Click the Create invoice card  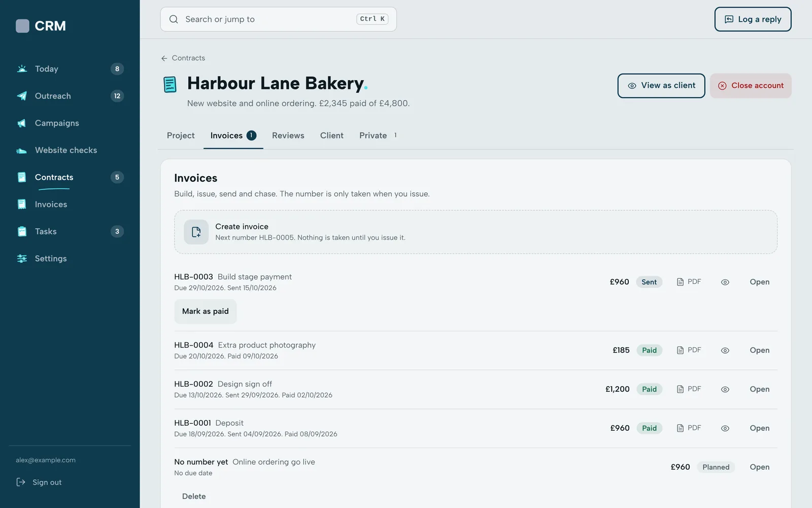tap(476, 232)
